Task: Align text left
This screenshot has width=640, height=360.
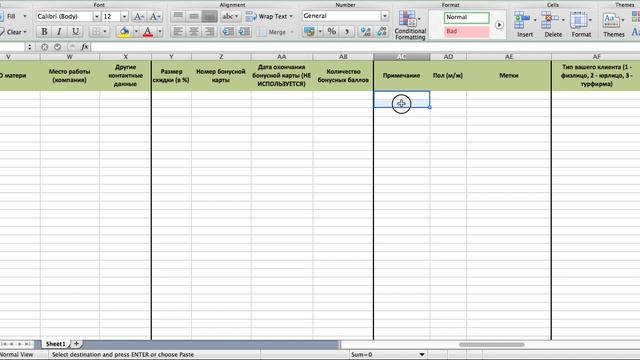Action: coord(178,31)
